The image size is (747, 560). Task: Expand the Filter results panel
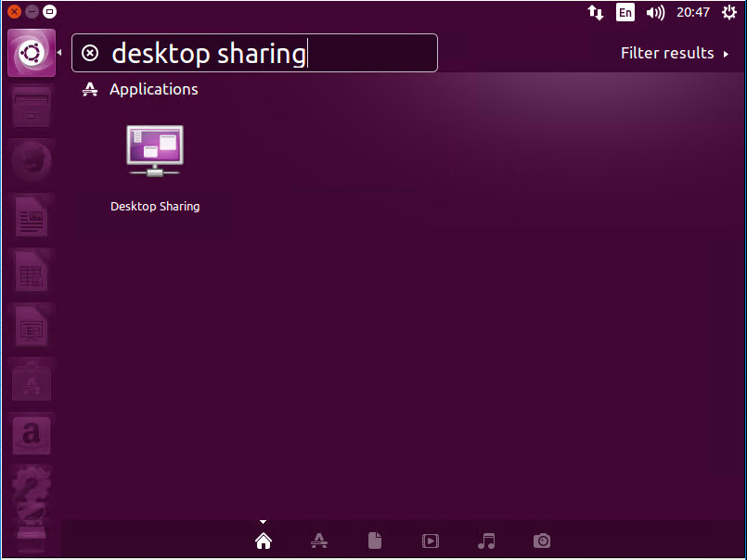[674, 54]
